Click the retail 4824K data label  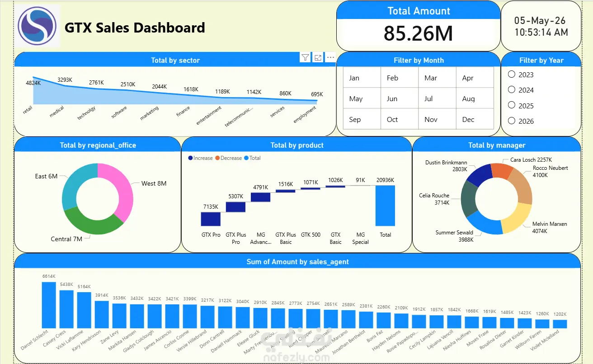(x=33, y=83)
